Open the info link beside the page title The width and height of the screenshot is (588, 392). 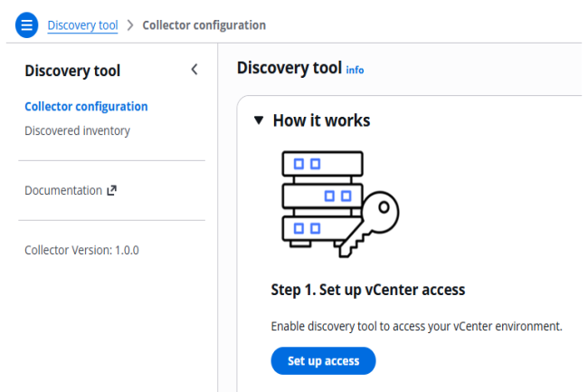355,70
